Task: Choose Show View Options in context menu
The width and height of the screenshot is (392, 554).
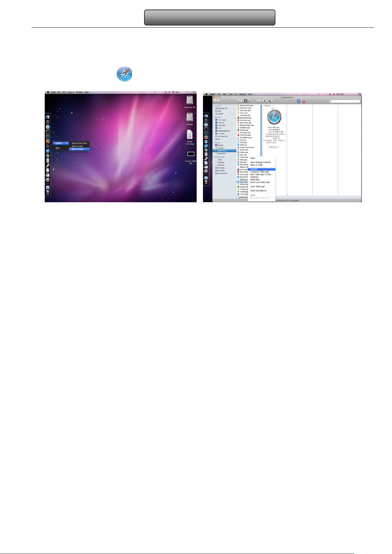Action: click(258, 191)
